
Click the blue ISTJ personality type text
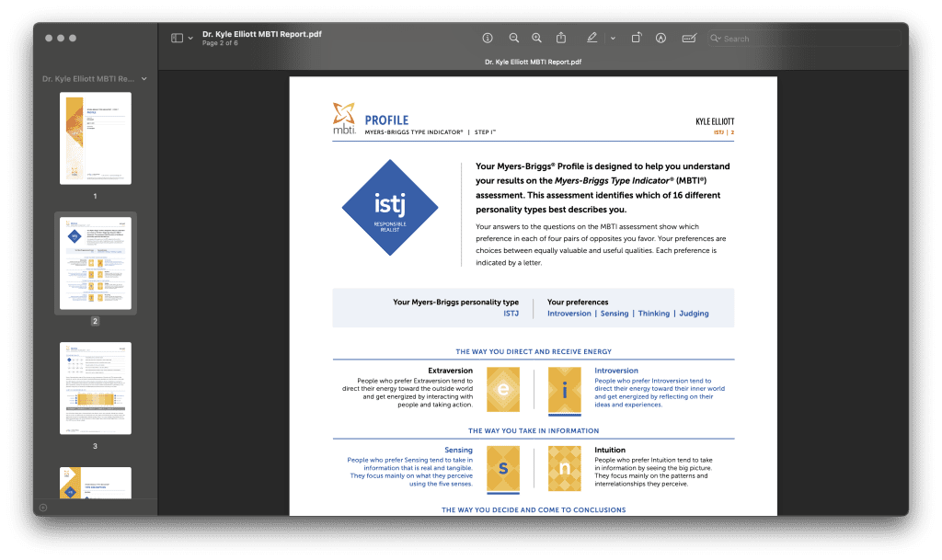511,314
